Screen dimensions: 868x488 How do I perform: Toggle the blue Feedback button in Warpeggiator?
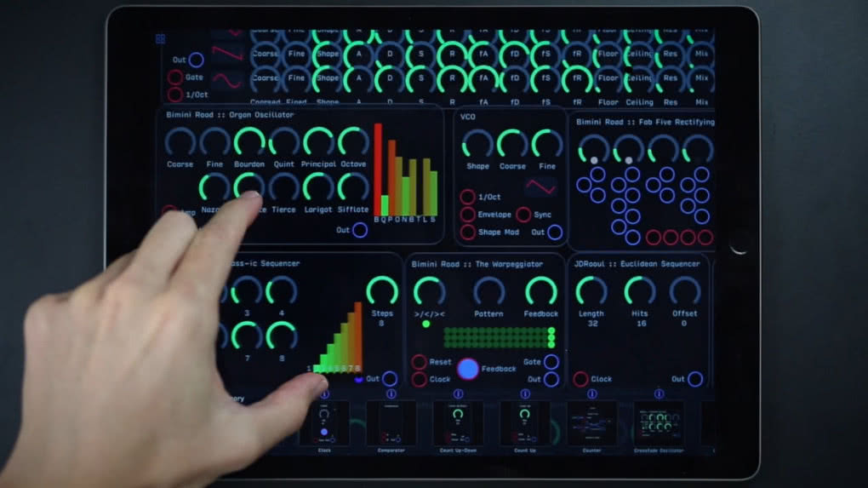coord(468,369)
